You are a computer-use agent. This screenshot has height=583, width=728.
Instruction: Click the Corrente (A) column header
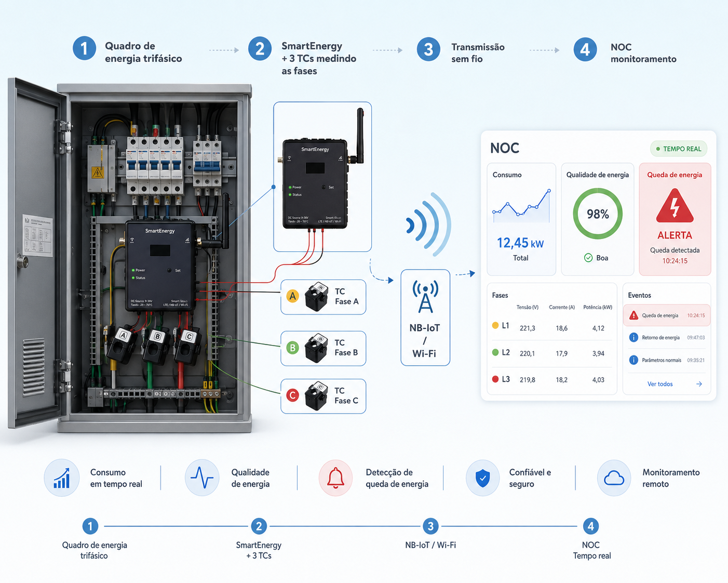[x=562, y=308]
